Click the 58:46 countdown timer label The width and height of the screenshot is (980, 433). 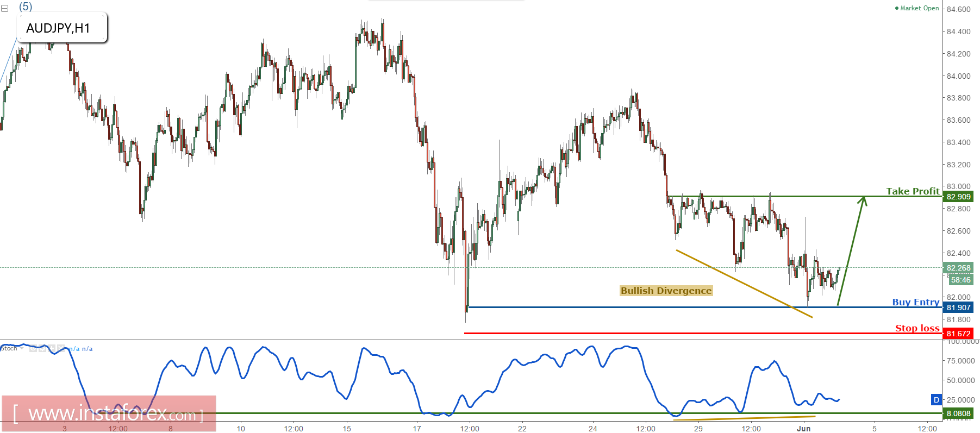(960, 280)
